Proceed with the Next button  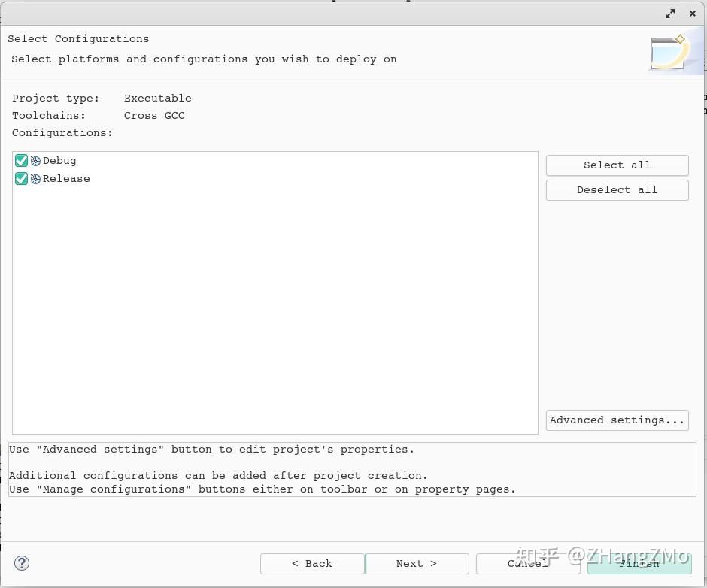pos(417,563)
